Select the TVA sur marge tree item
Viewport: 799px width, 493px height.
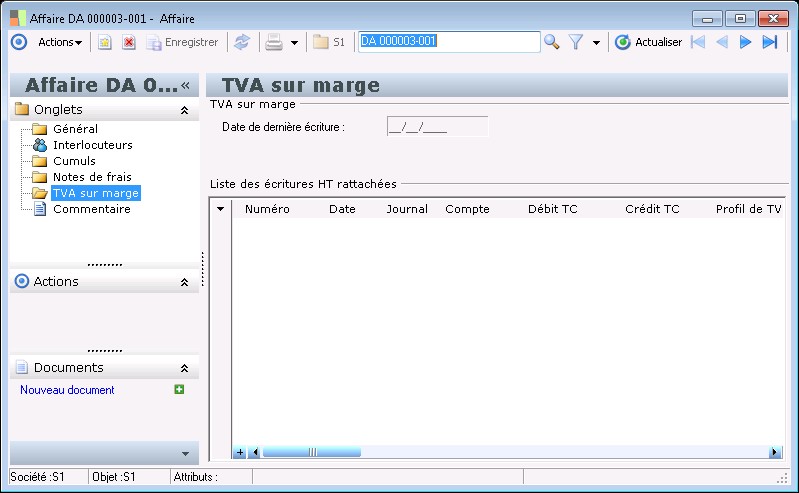[96, 193]
